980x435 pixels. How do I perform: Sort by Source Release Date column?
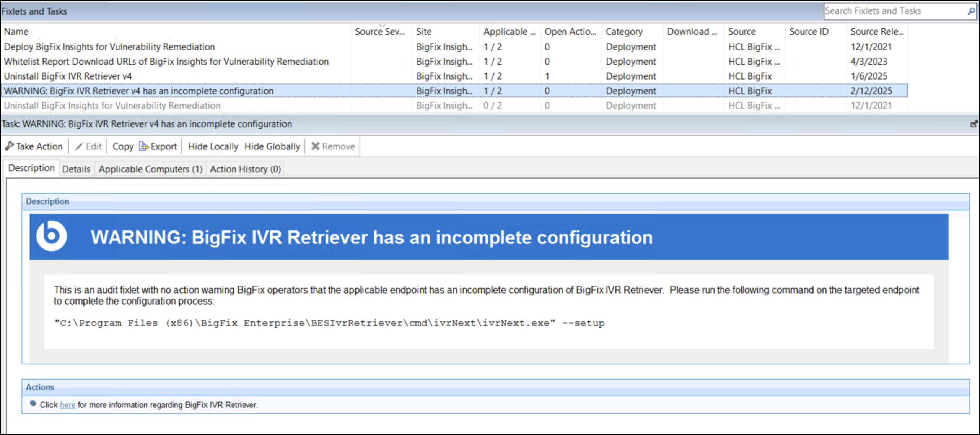coord(876,32)
